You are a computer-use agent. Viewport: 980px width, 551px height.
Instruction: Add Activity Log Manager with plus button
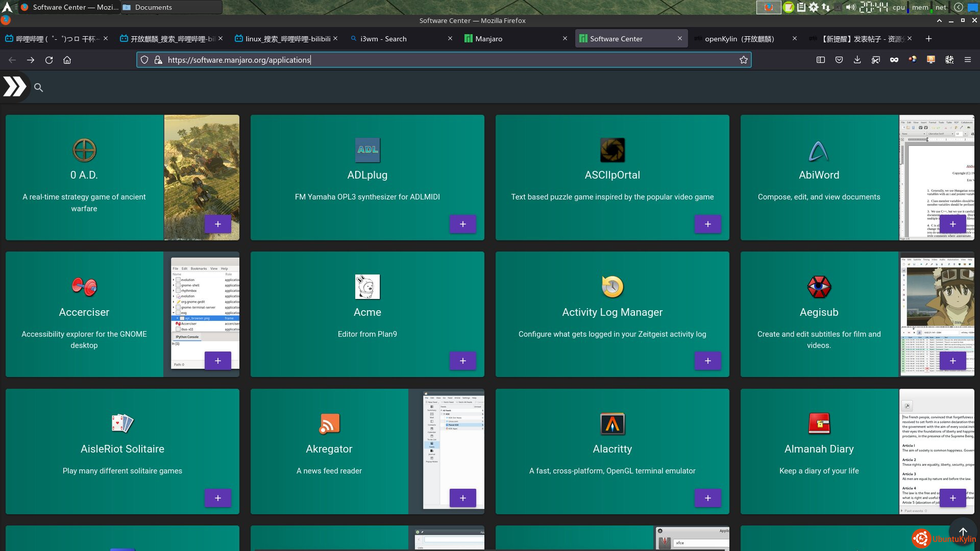pyautogui.click(x=707, y=361)
